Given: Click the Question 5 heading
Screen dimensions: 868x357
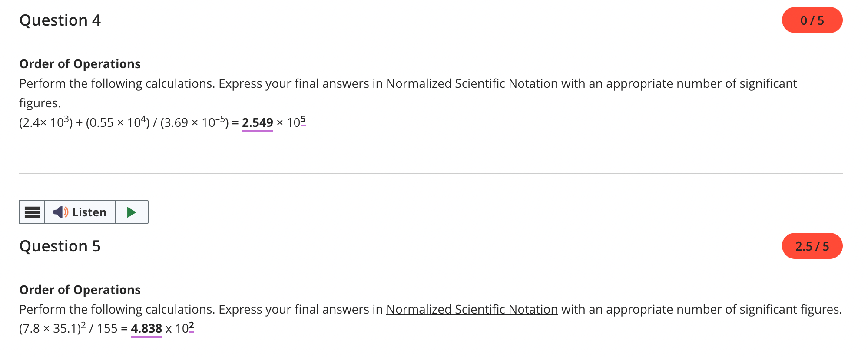Looking at the screenshot, I should 60,246.
